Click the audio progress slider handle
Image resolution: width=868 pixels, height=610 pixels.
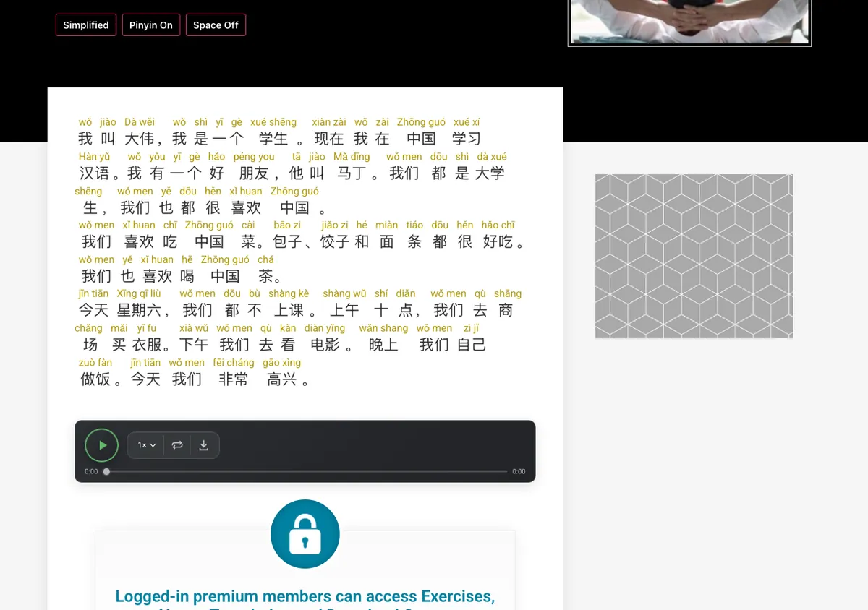106,471
